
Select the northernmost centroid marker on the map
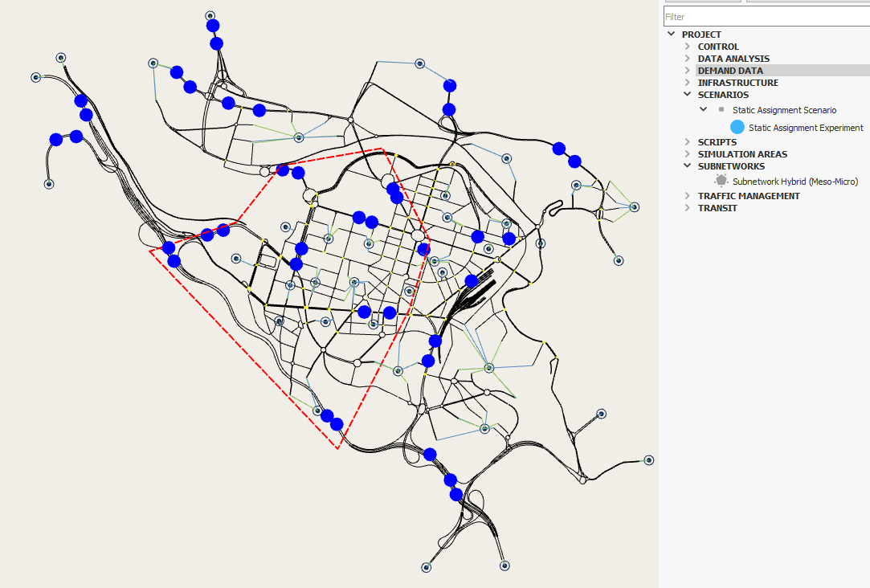[210, 15]
